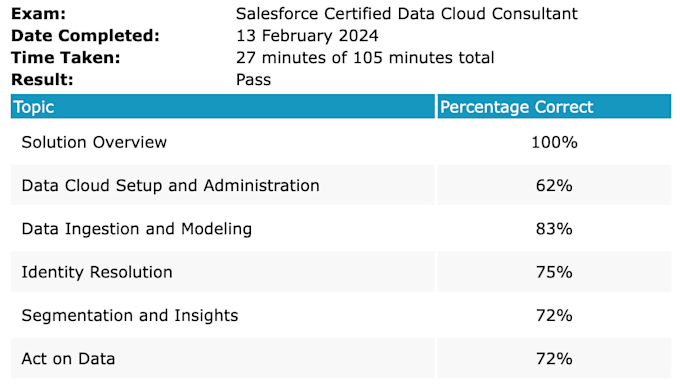680x389 pixels.
Task: Click the Percentage Correct column header
Action: point(554,106)
